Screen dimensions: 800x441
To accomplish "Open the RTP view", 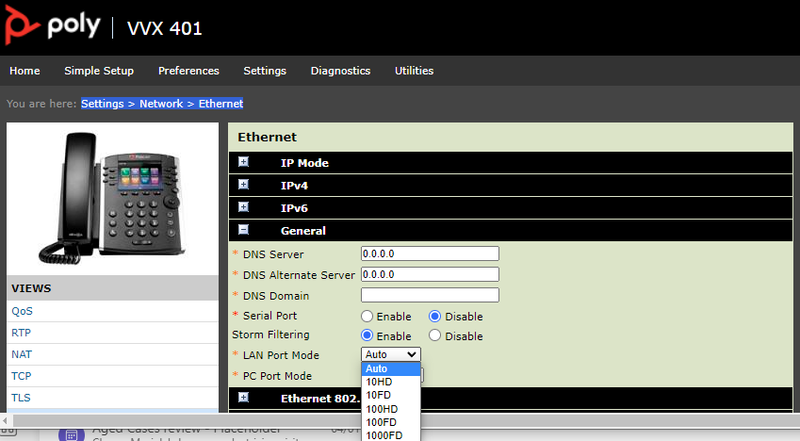I will point(21,333).
